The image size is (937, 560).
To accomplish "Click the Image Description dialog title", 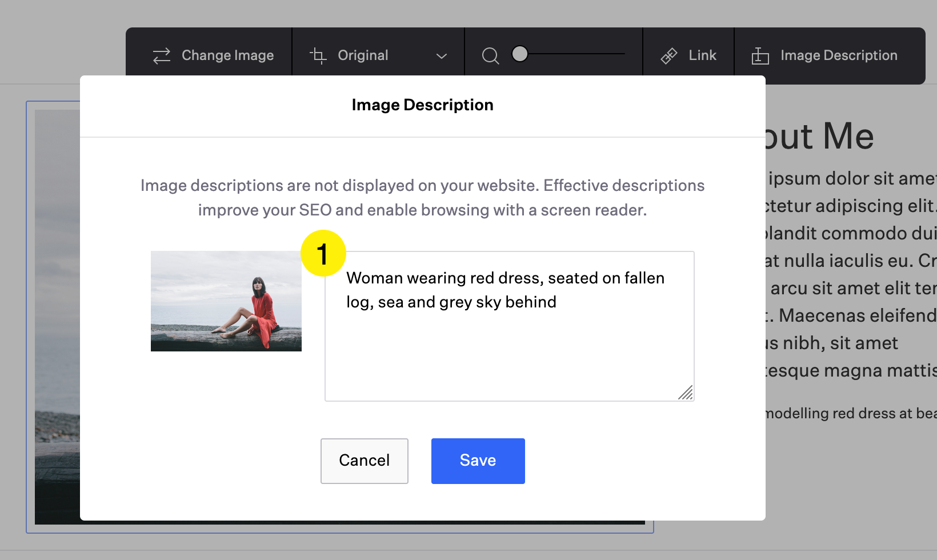I will (x=422, y=105).
